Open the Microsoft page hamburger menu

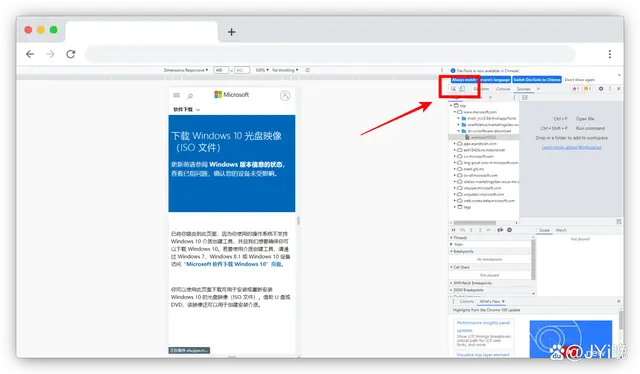[x=176, y=95]
